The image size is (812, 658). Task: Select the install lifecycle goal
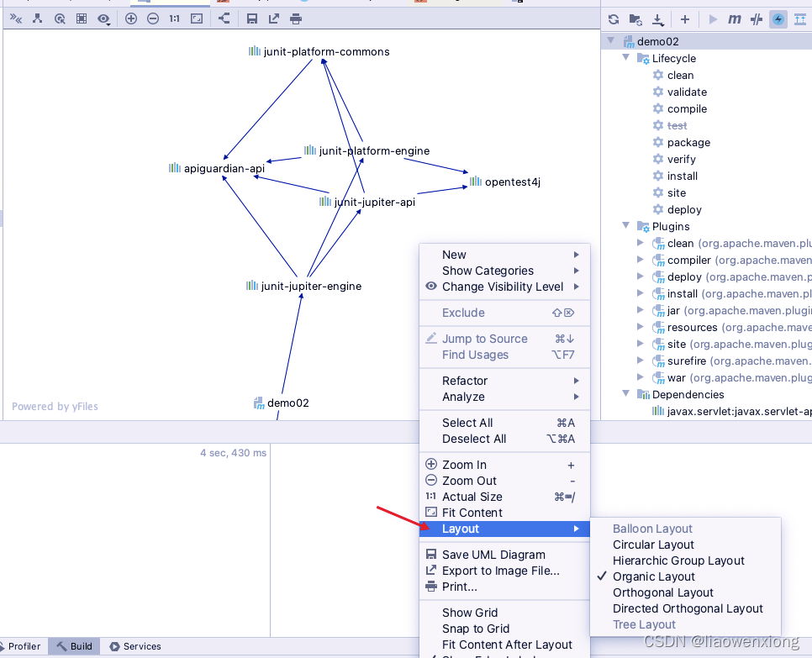[682, 176]
